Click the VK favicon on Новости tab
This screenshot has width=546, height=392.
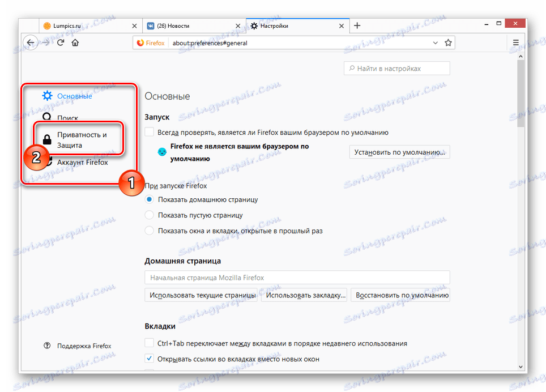(151, 25)
